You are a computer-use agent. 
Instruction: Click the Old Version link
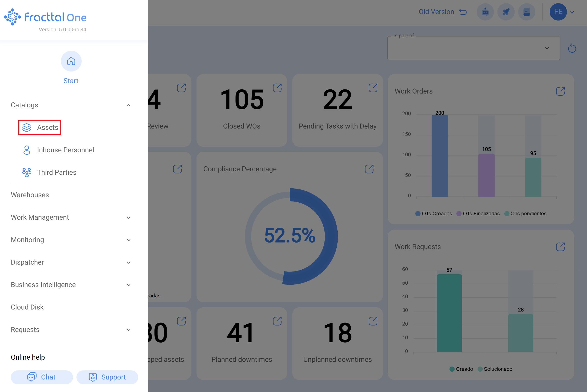click(436, 12)
